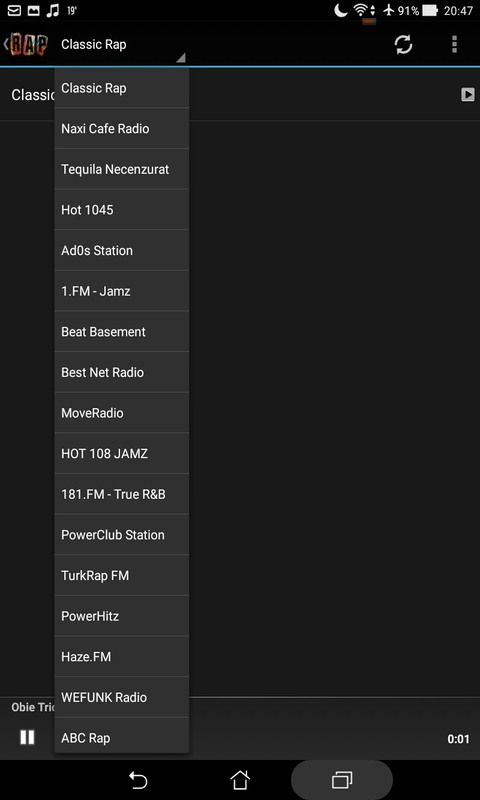Screen dimensions: 480x800
Task: Pick Ad0s Station from dropdown
Action: click(121, 251)
